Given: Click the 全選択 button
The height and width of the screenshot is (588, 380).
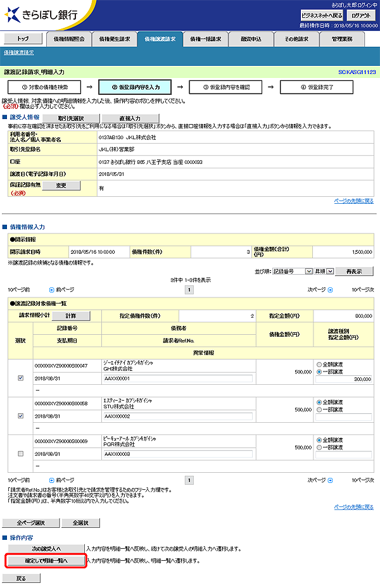Looking at the screenshot, I should tap(80, 523).
